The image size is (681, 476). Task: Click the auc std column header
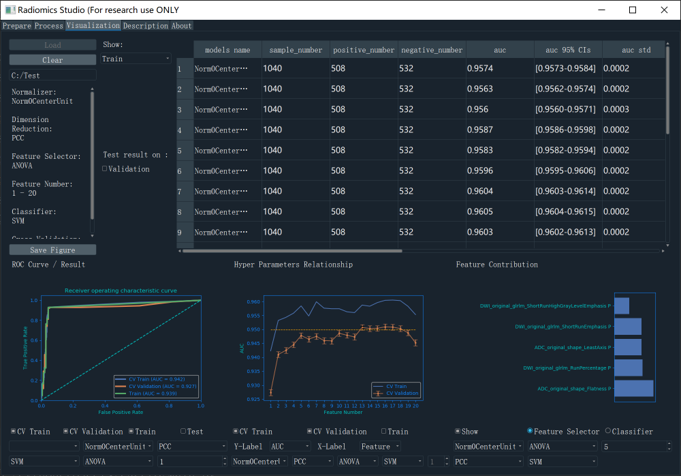tap(634, 50)
